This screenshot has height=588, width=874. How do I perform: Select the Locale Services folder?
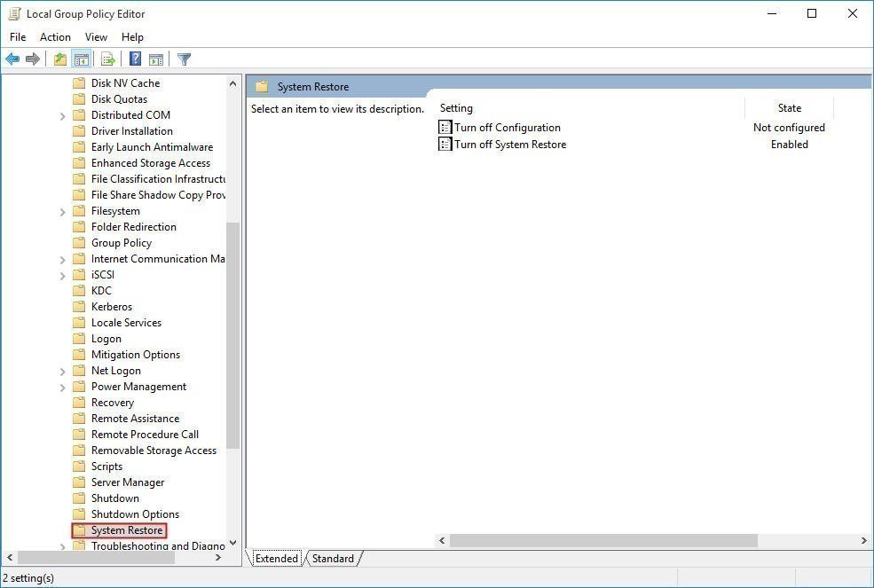click(127, 323)
